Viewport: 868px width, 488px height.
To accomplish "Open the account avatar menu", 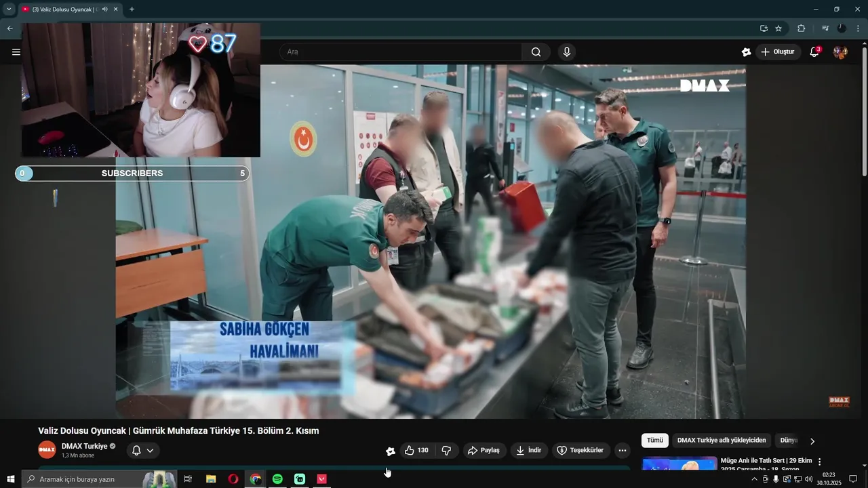I will tap(840, 52).
